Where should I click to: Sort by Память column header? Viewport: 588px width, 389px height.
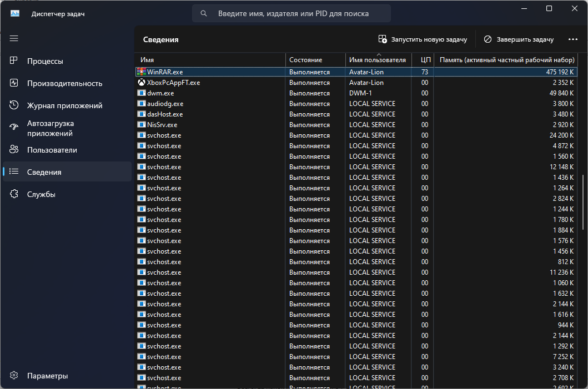506,59
